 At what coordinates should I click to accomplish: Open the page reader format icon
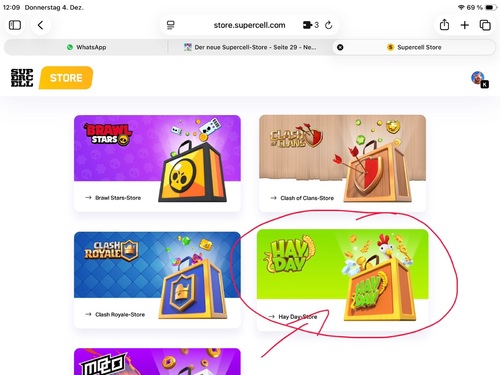(171, 25)
